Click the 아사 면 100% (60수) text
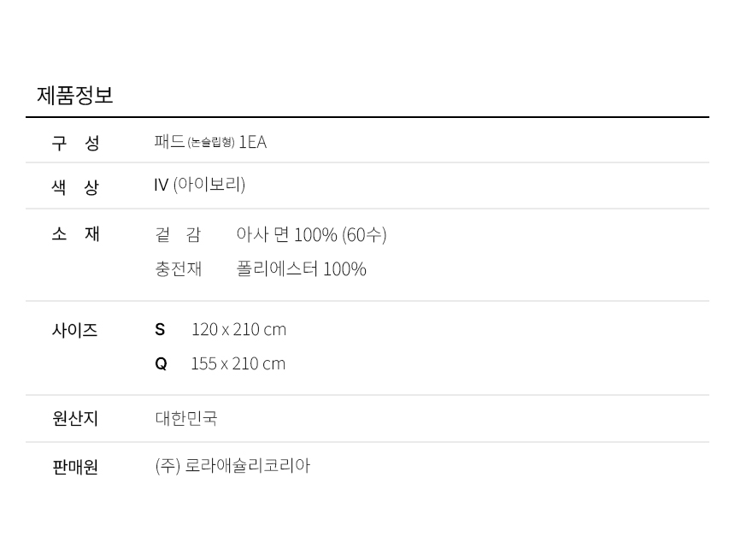735x560 pixels. coord(311,234)
